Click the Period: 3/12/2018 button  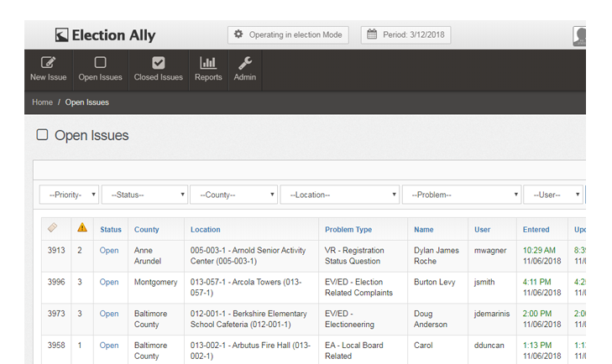pyautogui.click(x=406, y=34)
